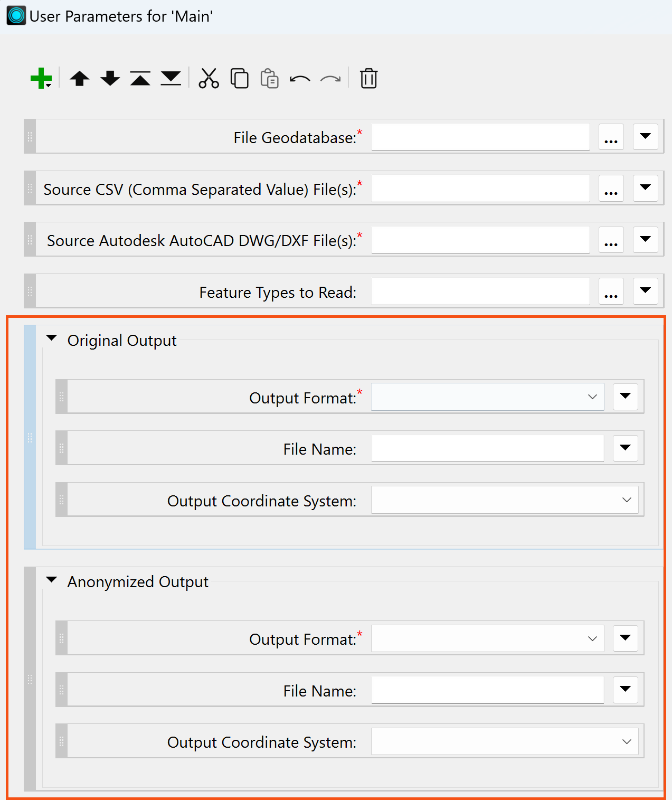Move parameter up with the up arrow
Screen dimensions: 672x800
[x=80, y=78]
